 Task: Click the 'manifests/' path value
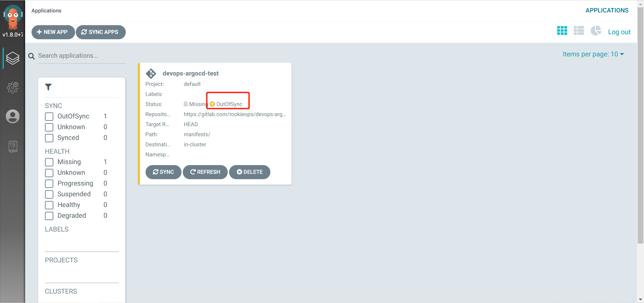[x=197, y=135]
